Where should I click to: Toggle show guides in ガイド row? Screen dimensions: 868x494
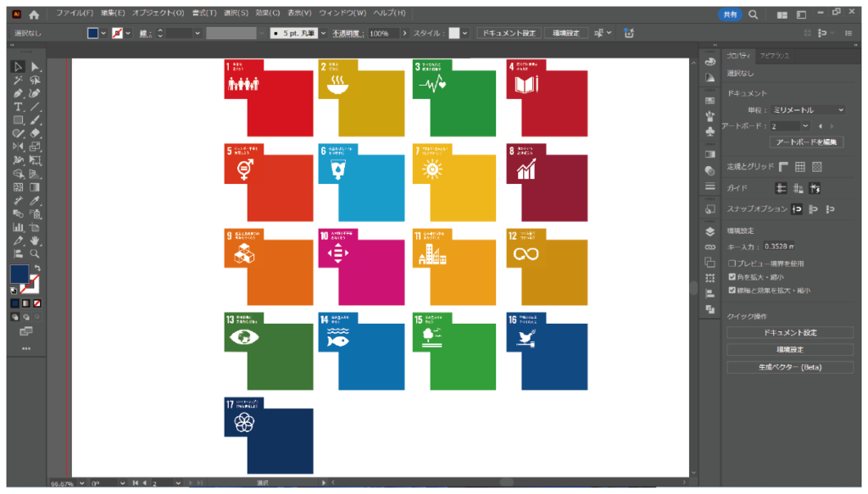click(781, 189)
